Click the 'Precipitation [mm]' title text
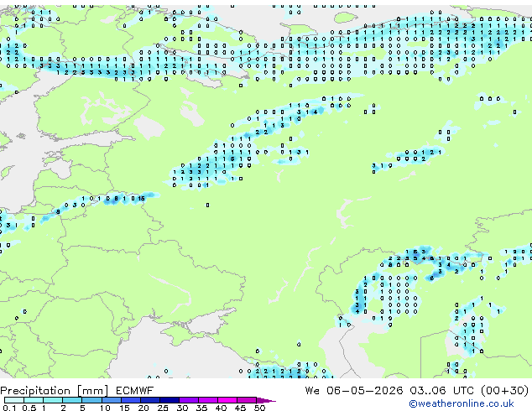Viewport: 532px width, 411px height. click(55, 391)
